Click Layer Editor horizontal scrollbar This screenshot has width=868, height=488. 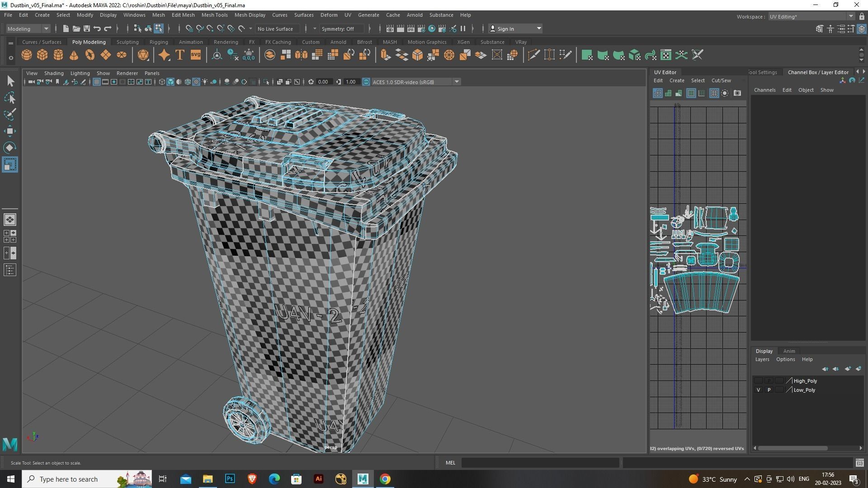click(793, 448)
